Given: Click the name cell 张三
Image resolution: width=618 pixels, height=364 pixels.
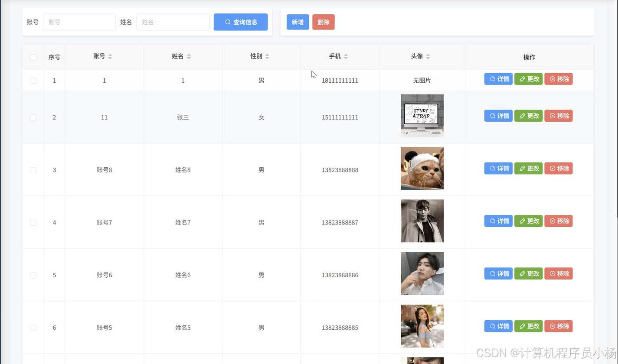Looking at the screenshot, I should click(183, 117).
